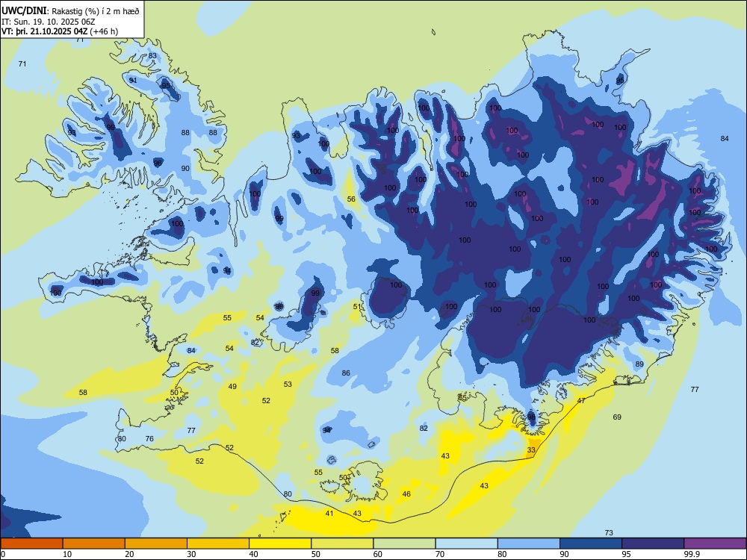Click the map value '49' in southwest Iceland
The height and width of the screenshot is (560, 747).
[232, 386]
